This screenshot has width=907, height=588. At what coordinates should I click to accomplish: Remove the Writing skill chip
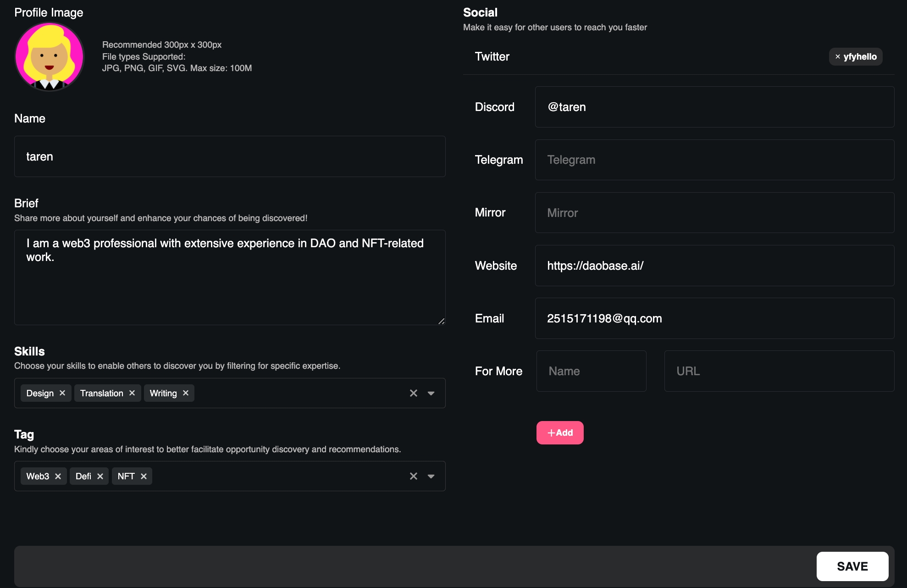click(x=186, y=393)
